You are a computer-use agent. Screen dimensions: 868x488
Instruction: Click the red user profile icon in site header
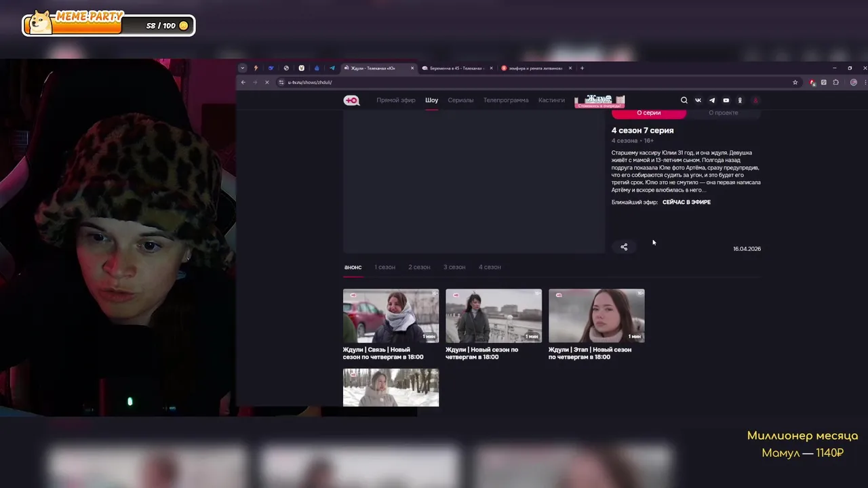tap(755, 100)
